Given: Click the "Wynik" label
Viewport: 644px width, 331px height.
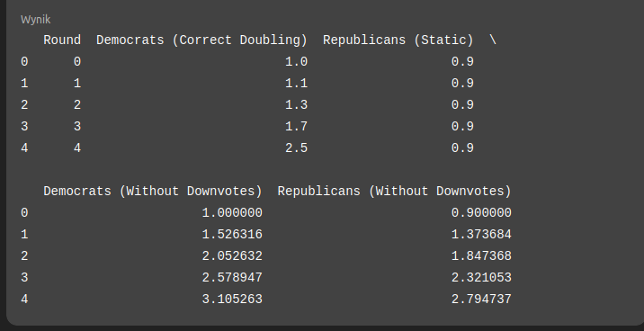Looking at the screenshot, I should tap(36, 19).
